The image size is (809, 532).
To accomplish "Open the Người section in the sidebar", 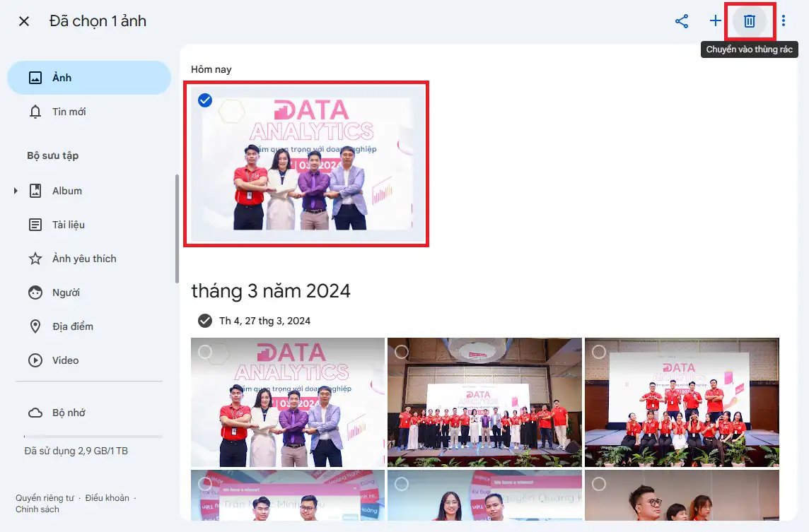I will [x=66, y=292].
